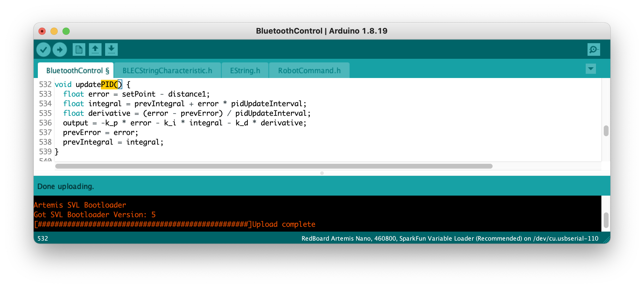Maximize the window with the green button
The height and width of the screenshot is (288, 644).
click(66, 31)
